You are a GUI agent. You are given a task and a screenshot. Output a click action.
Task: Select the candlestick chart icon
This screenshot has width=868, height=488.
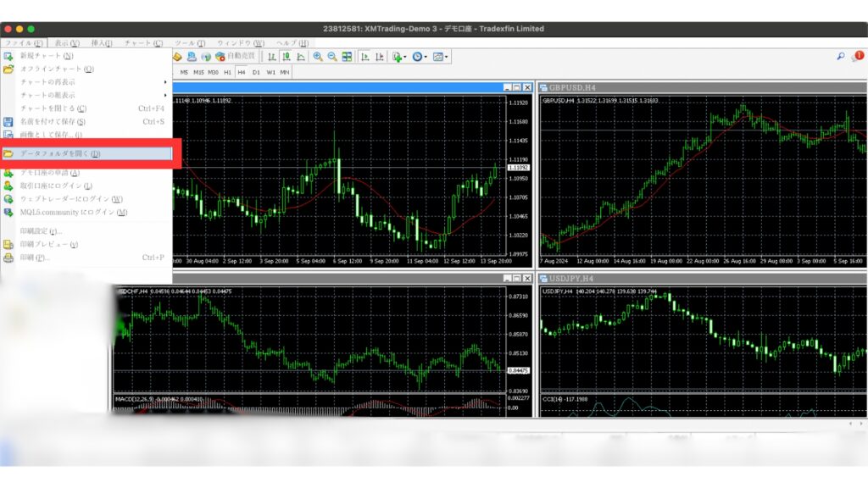pos(287,57)
